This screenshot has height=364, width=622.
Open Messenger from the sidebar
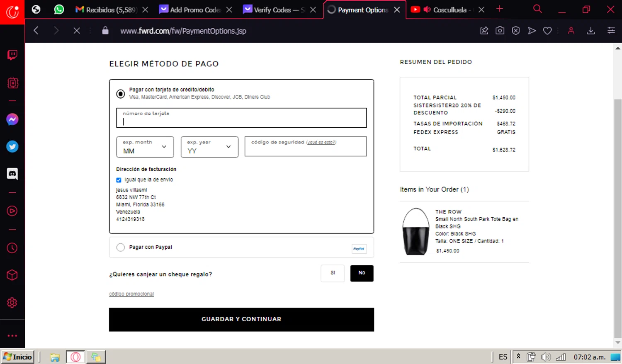click(x=12, y=120)
